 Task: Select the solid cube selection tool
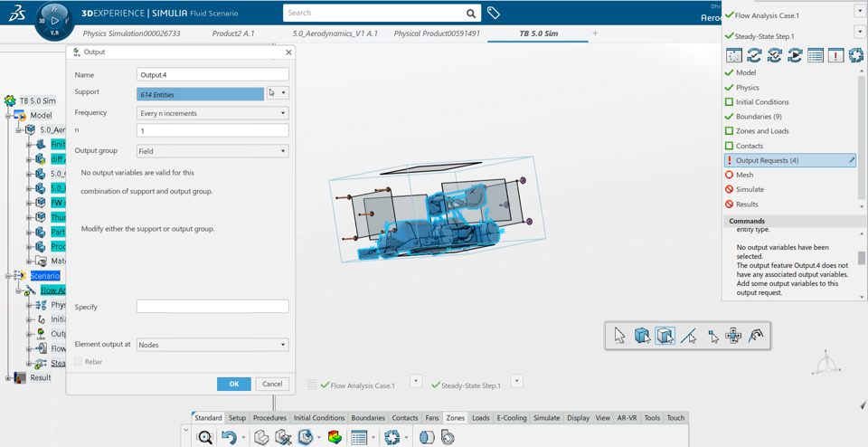(x=642, y=335)
